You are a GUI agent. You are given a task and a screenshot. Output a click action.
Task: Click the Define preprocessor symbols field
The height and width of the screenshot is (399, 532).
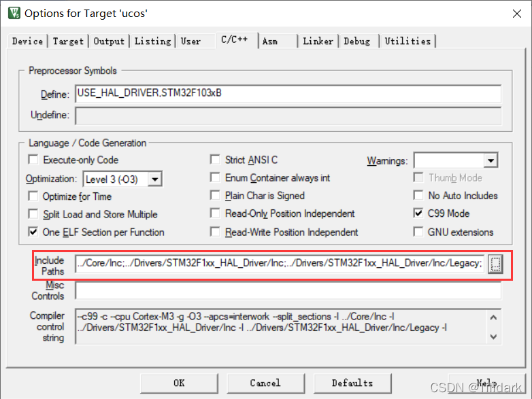[x=288, y=94]
